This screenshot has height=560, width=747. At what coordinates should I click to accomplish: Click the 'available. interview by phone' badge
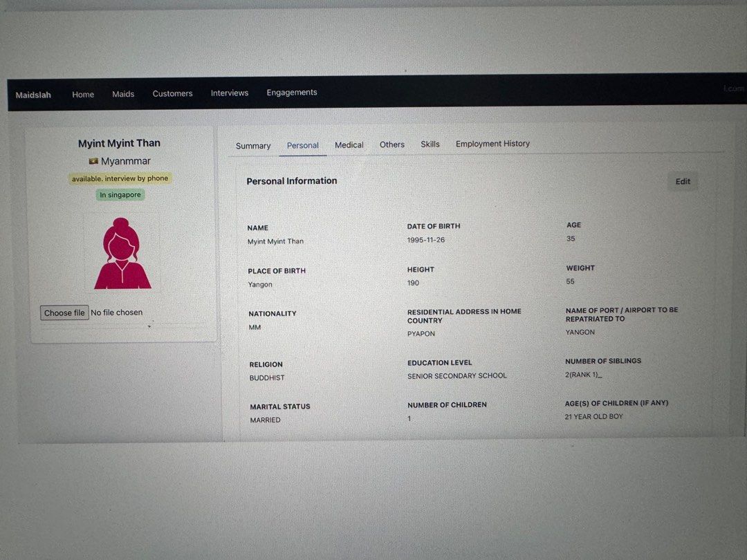(x=120, y=178)
